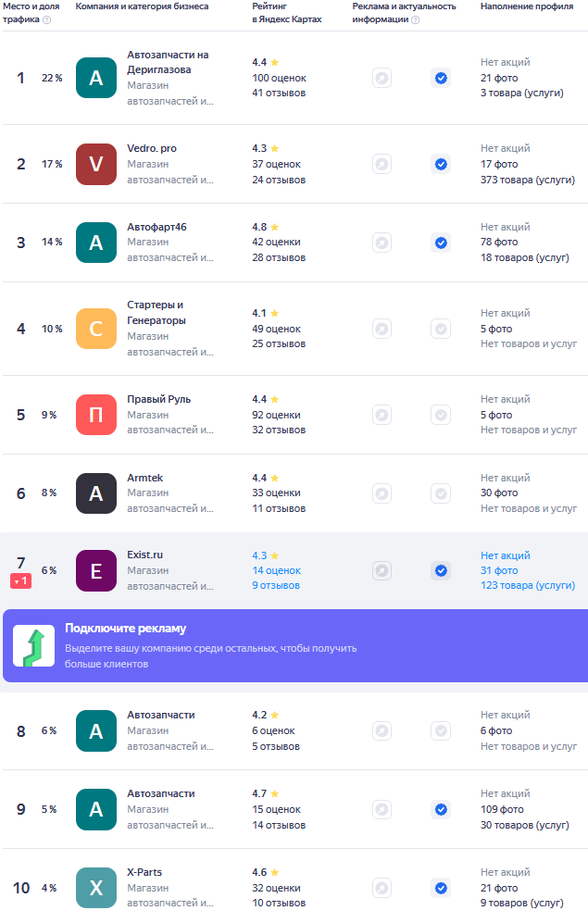This screenshot has height=923, width=588.
Task: Open the 9 отзывов link for Exist.ru
Action: coord(276,585)
